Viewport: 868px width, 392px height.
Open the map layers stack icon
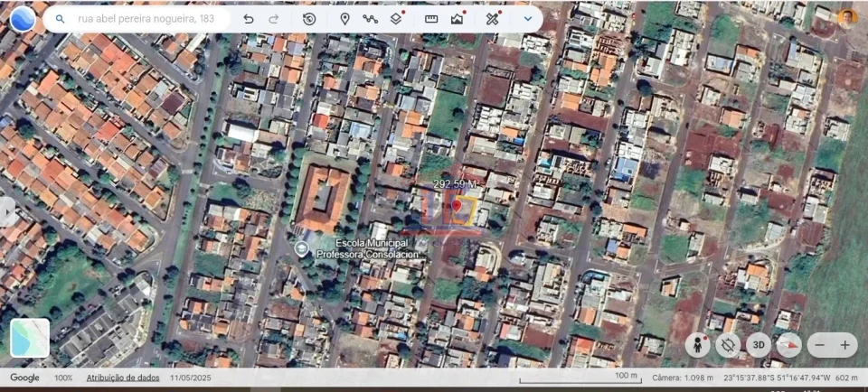tap(396, 19)
